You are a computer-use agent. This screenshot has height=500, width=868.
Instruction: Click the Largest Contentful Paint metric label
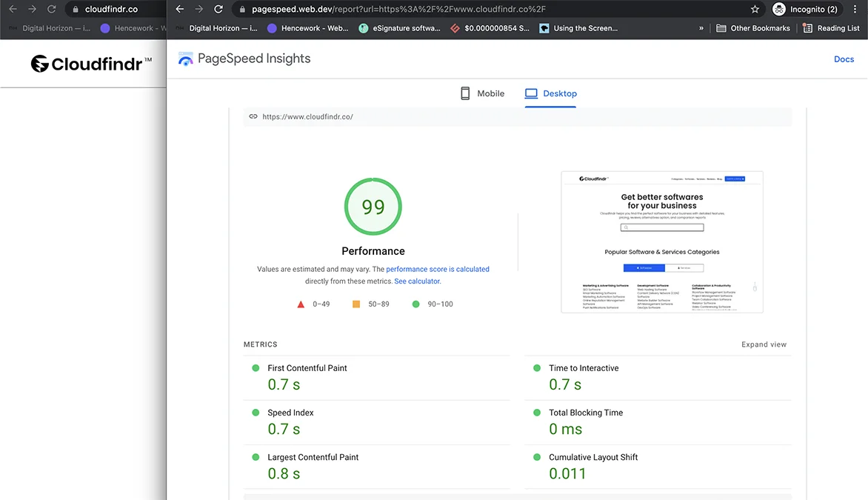click(313, 457)
